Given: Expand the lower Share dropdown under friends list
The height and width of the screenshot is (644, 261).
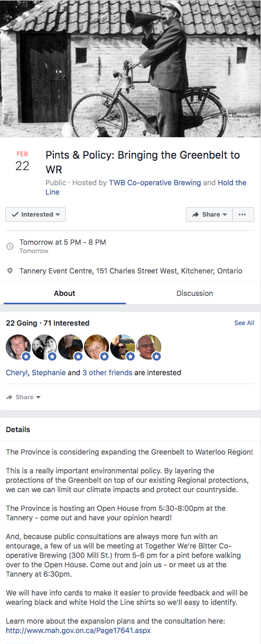Looking at the screenshot, I should click(23, 397).
